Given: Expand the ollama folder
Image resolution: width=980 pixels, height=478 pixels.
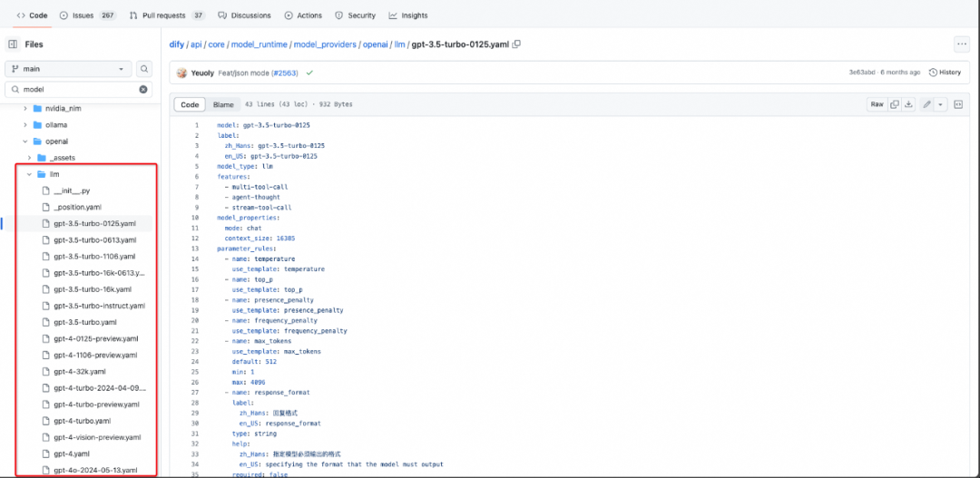Looking at the screenshot, I should (x=25, y=124).
